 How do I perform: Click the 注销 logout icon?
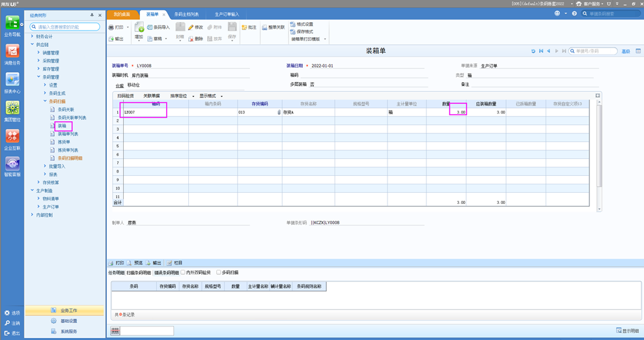(x=7, y=323)
